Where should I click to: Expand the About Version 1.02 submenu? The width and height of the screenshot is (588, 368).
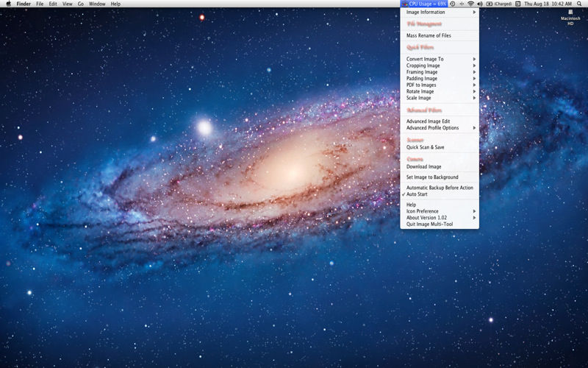pos(440,217)
